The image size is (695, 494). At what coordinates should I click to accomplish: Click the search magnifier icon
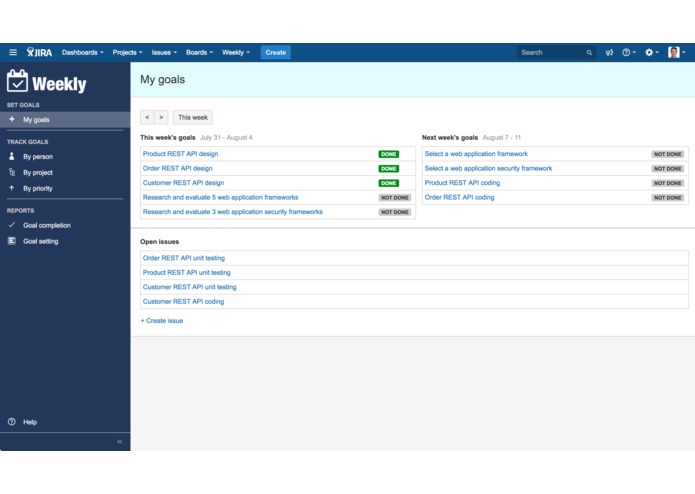pos(589,53)
